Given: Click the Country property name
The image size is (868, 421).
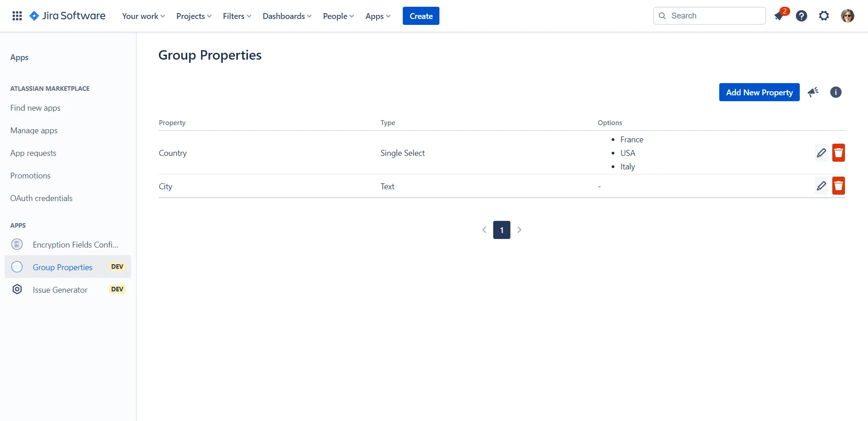Looking at the screenshot, I should 173,153.
